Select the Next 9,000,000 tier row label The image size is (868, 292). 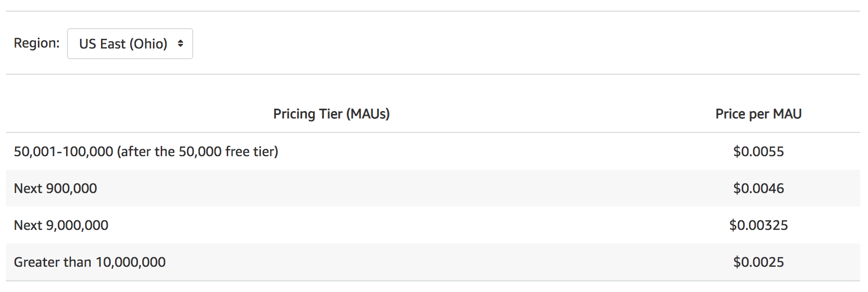tap(61, 225)
